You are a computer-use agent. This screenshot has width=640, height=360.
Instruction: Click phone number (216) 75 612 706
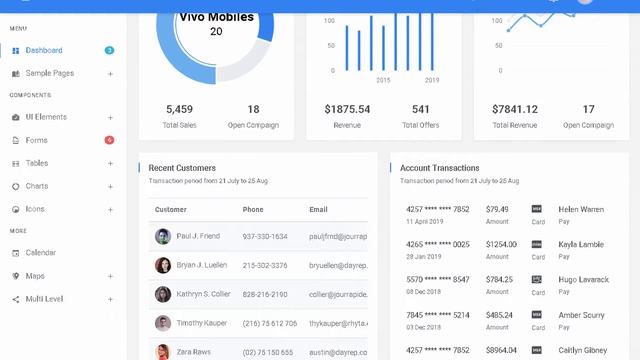click(270, 323)
